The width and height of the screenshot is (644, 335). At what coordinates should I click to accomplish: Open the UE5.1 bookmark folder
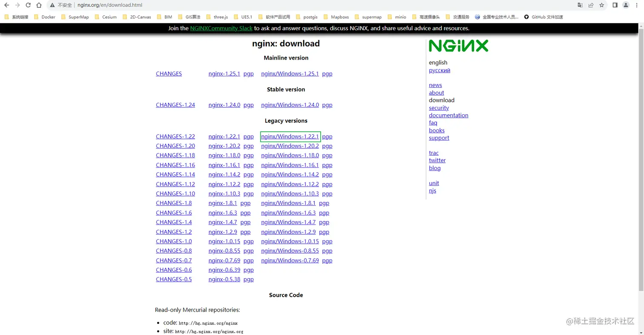(243, 17)
